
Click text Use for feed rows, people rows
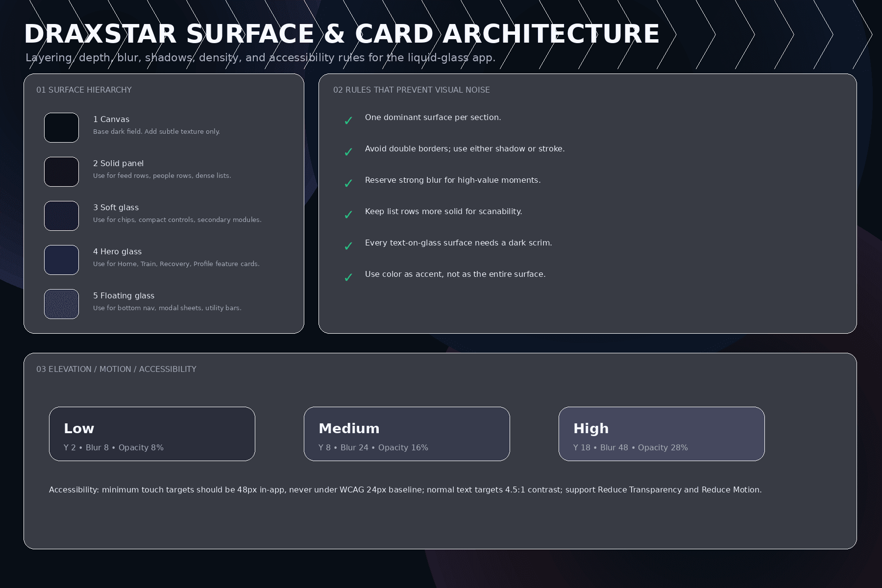[x=162, y=176]
